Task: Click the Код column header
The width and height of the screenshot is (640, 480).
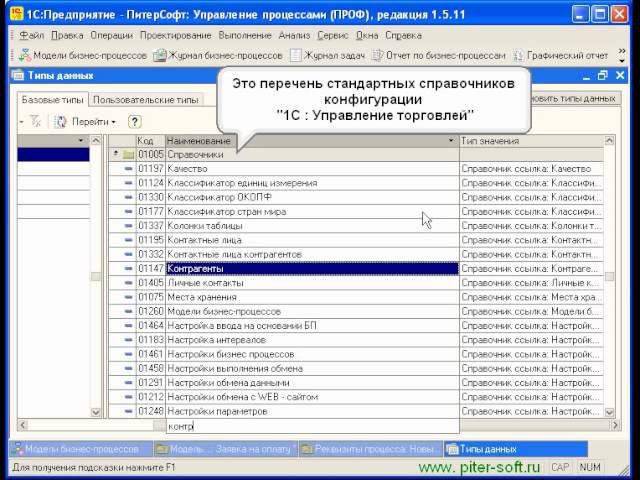Action: tap(151, 141)
